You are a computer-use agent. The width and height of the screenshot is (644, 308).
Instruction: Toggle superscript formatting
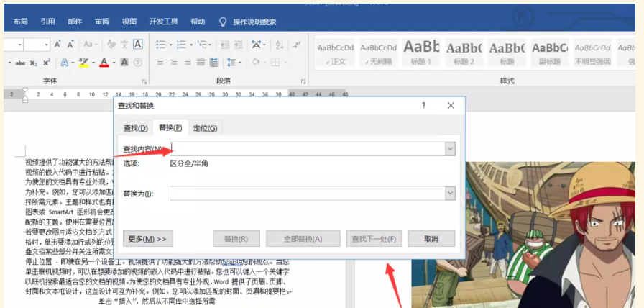point(47,63)
